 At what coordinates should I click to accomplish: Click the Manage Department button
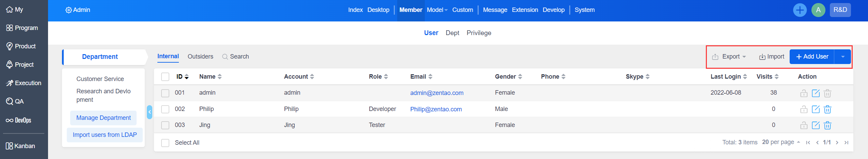tap(103, 118)
